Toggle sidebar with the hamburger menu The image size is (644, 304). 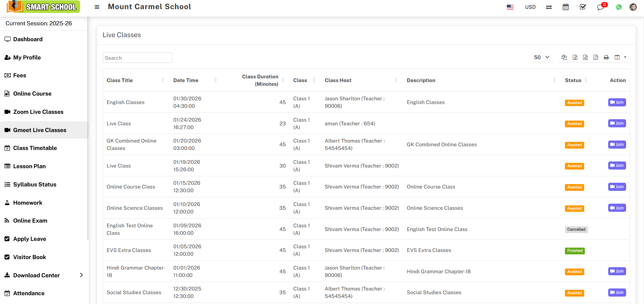[x=97, y=7]
